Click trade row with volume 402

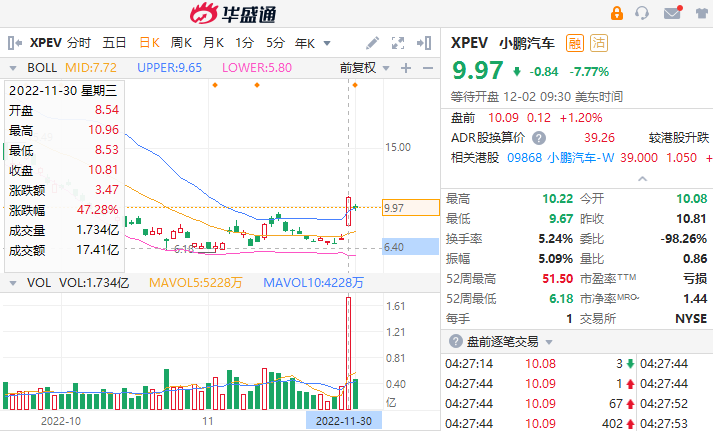click(539, 424)
